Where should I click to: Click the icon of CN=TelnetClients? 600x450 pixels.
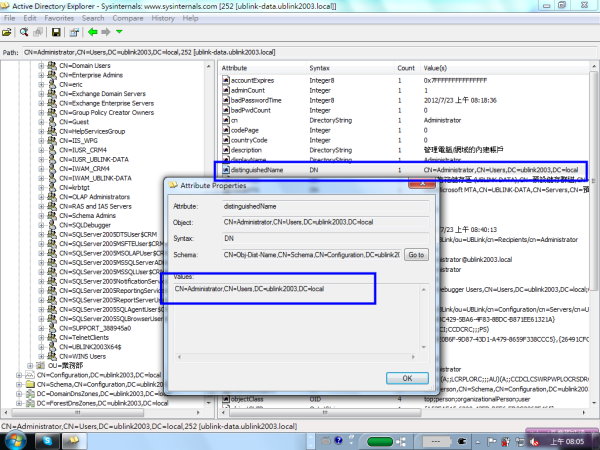pyautogui.click(x=52, y=337)
